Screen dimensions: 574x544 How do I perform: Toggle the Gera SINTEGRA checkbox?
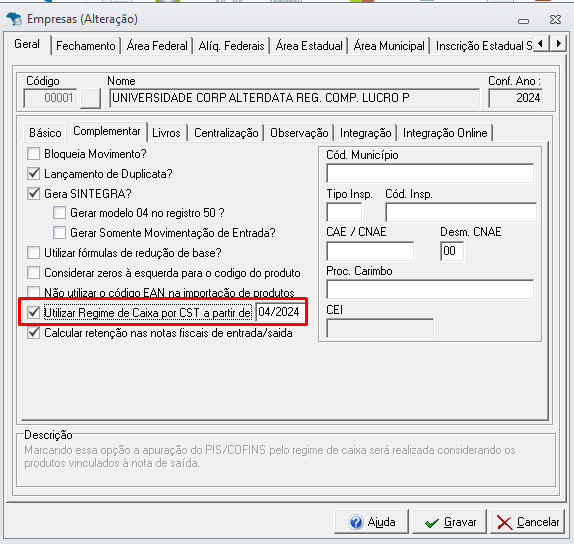pyautogui.click(x=34, y=193)
